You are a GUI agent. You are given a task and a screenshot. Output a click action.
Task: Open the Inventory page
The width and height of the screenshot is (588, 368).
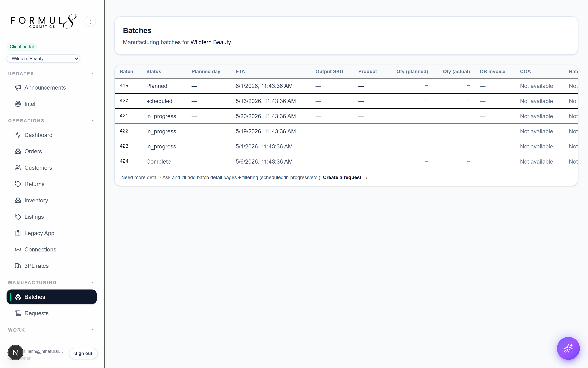pyautogui.click(x=51, y=200)
